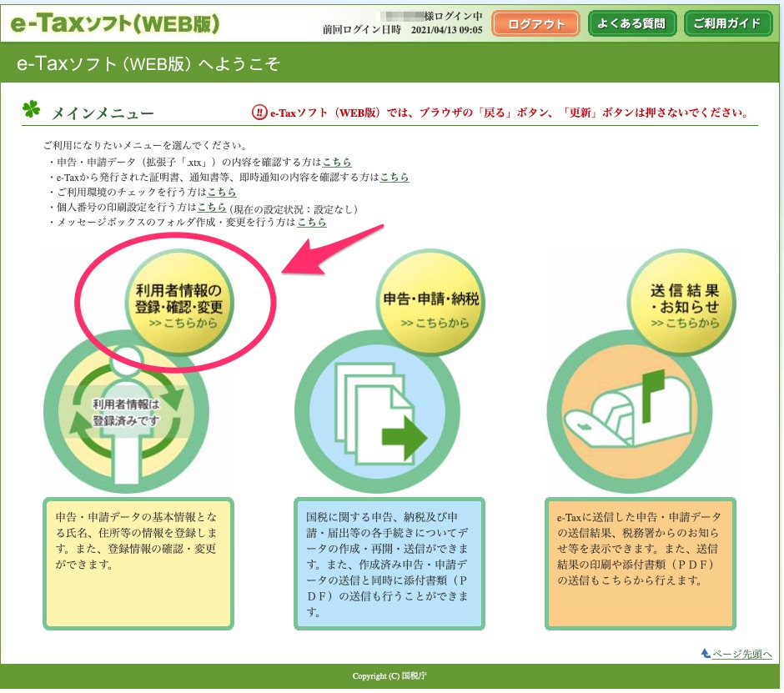Screen dimensions: 784x693
Task: Follow こちら link for message box folders
Action: 311,222
